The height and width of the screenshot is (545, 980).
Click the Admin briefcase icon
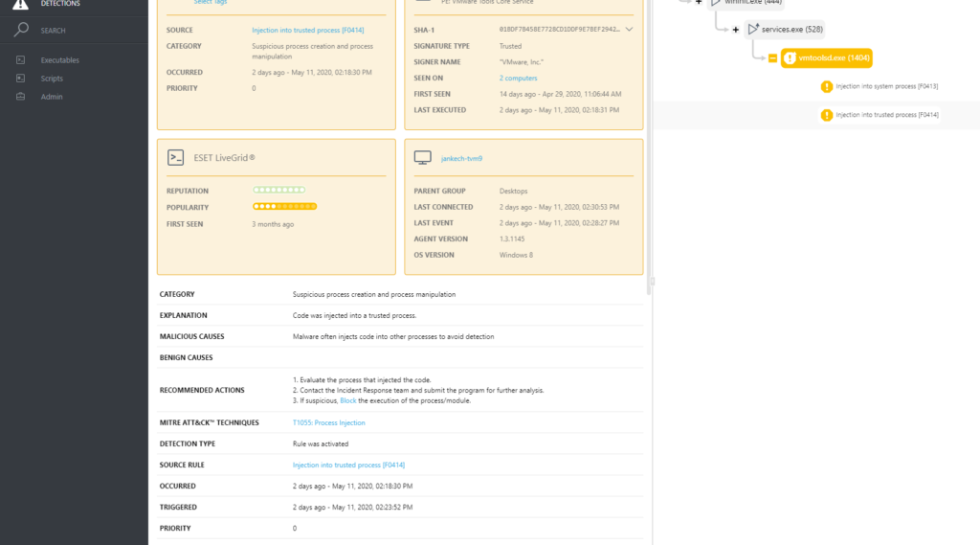pos(20,97)
